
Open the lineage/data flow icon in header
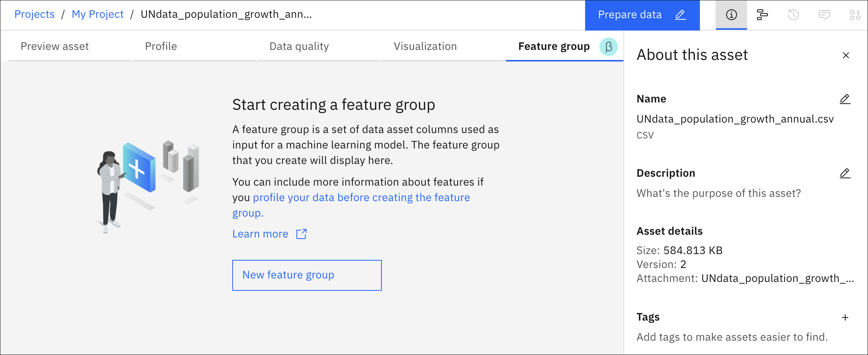[762, 15]
